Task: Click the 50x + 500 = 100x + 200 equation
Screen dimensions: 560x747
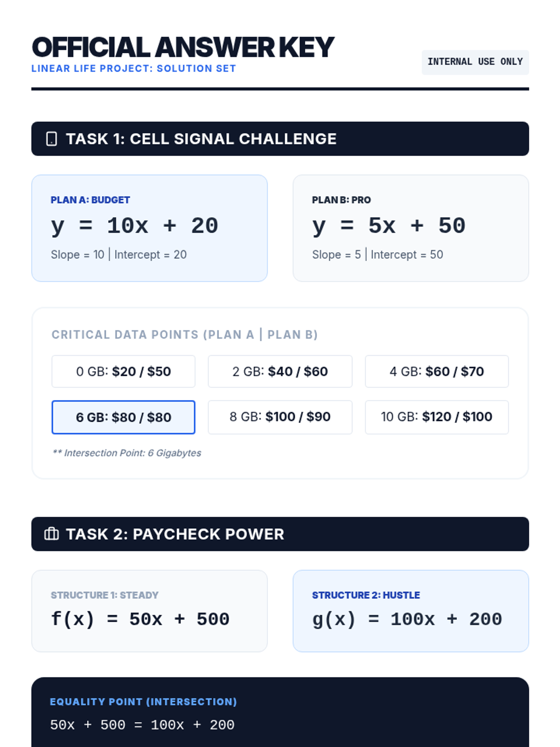Action: pyautogui.click(x=142, y=725)
